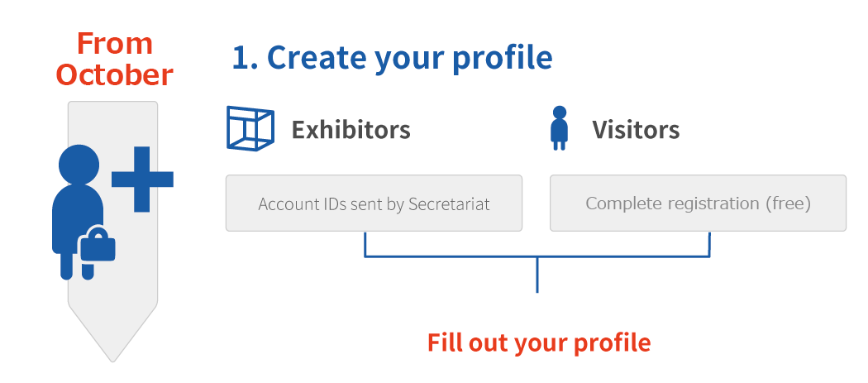Screen dimensions: 868x383
Task: Click the left corner of the blue connector bracket
Action: coord(365,256)
